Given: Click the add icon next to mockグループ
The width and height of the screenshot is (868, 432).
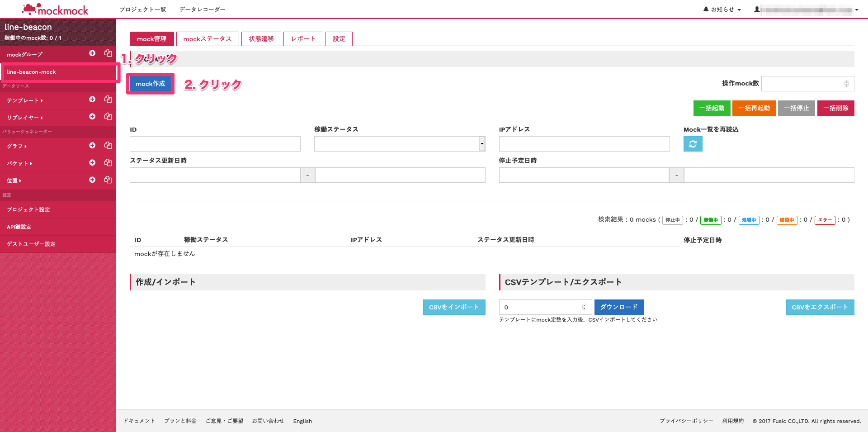Looking at the screenshot, I should click(92, 53).
